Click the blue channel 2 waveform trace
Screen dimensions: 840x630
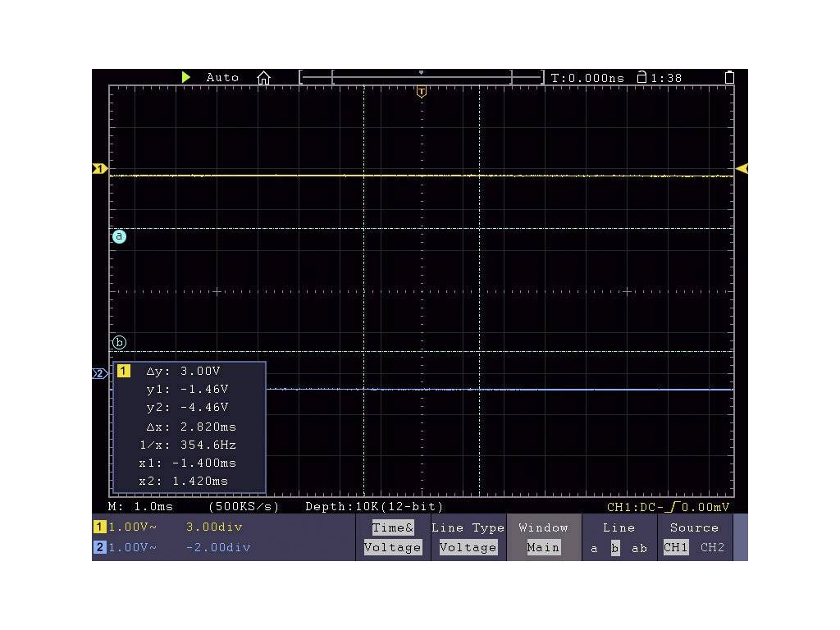(x=500, y=390)
